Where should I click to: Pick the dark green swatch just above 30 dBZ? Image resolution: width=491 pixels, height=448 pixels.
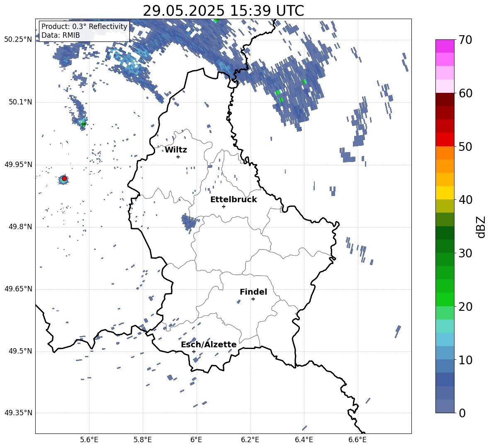click(x=445, y=246)
